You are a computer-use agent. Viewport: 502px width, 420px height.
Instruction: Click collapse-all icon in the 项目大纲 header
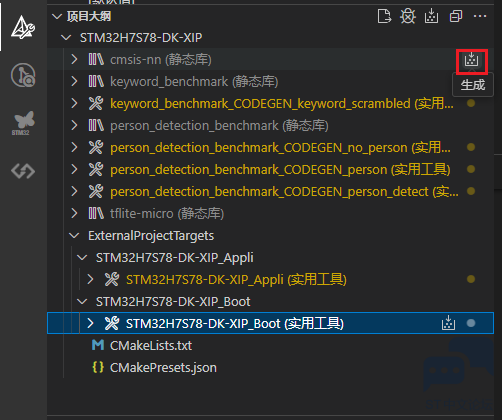click(x=456, y=16)
